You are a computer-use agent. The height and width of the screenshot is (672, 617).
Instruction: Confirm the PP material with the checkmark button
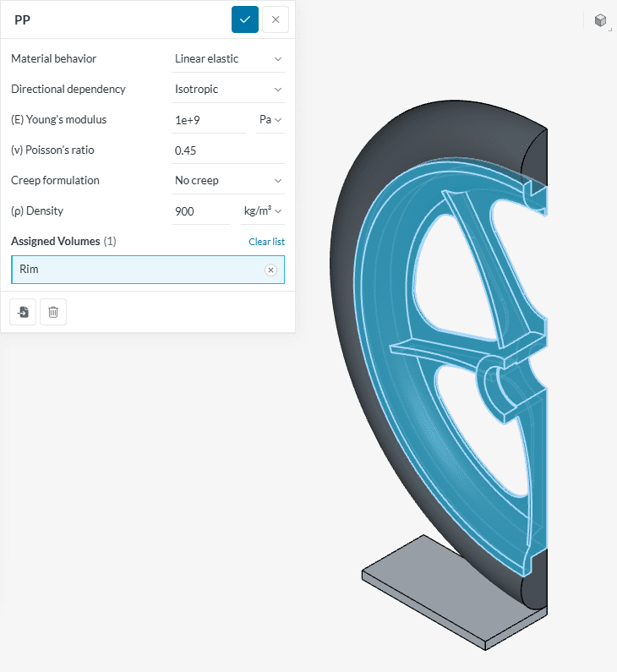(x=245, y=19)
